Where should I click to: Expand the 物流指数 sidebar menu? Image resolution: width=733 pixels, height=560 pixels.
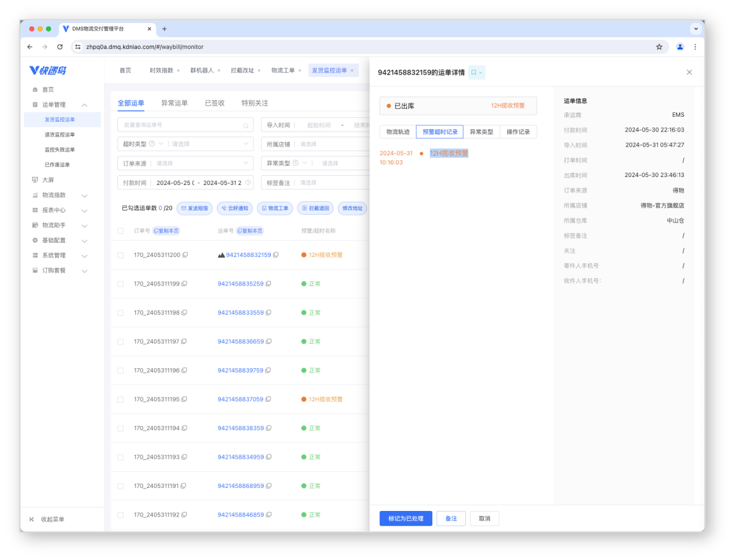(x=84, y=195)
